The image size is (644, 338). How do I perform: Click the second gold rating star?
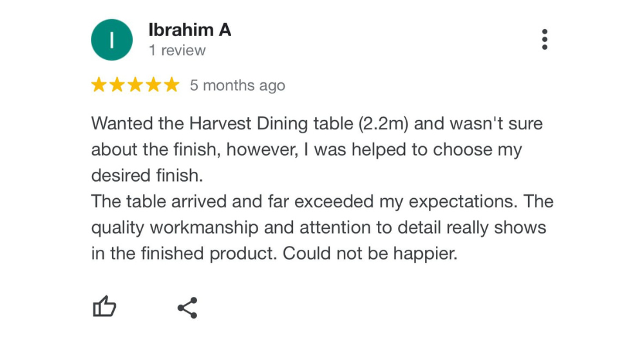[x=117, y=86]
